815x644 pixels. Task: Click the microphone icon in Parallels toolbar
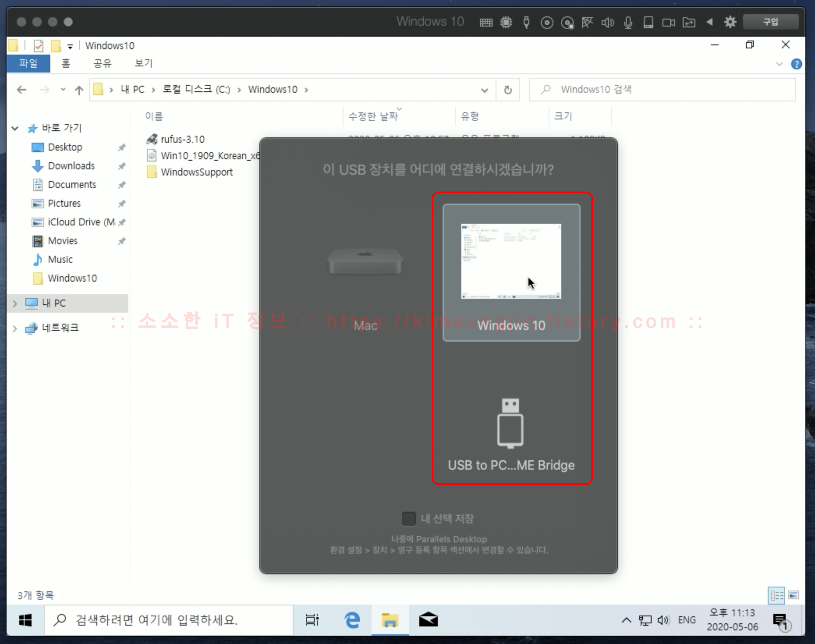point(628,22)
